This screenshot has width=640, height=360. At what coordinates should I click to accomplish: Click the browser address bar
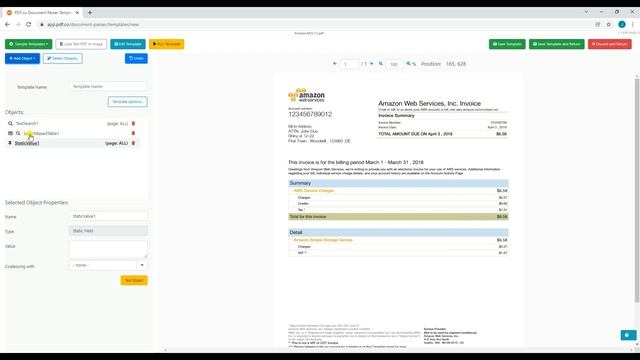tap(314, 24)
